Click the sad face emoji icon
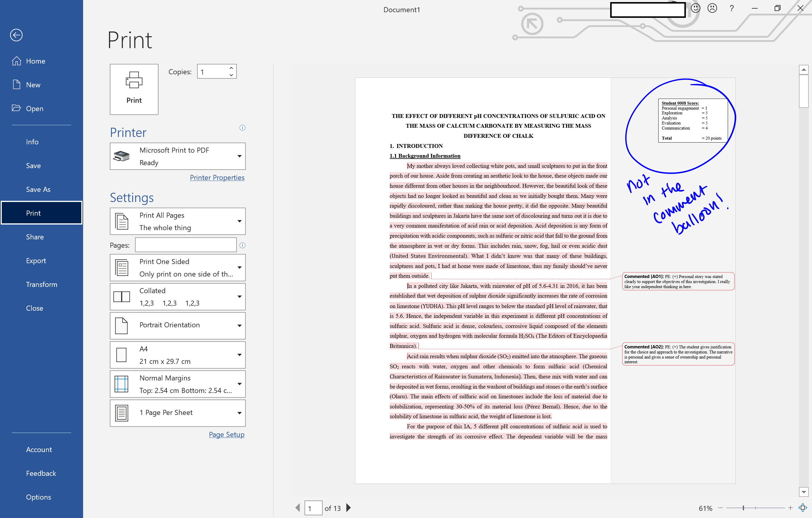This screenshot has width=812, height=518. 712,9
